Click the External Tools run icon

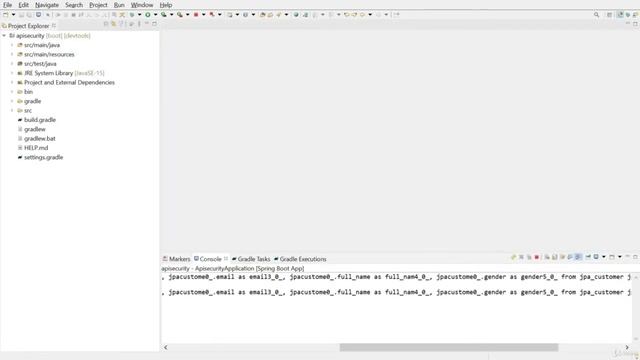pos(180,15)
